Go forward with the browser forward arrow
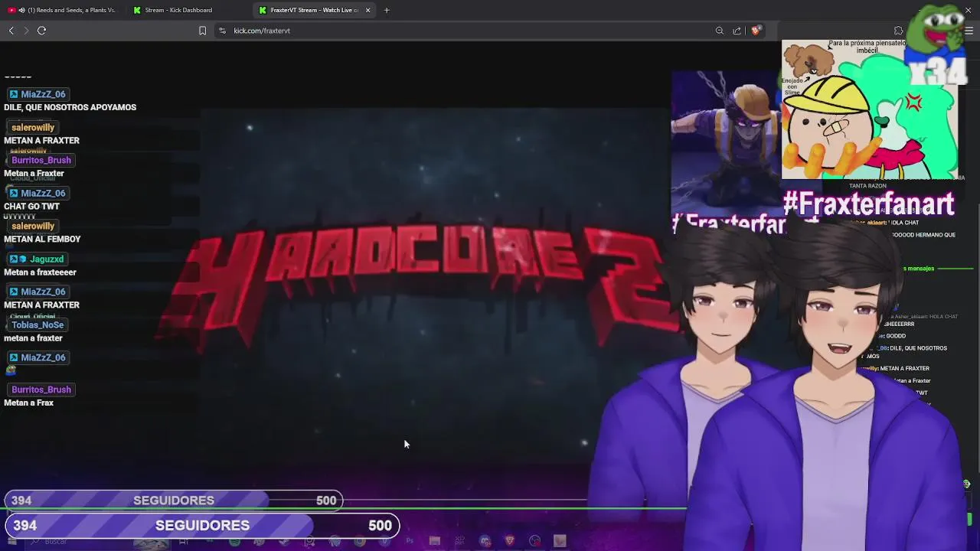This screenshot has height=551, width=980. 26,31
